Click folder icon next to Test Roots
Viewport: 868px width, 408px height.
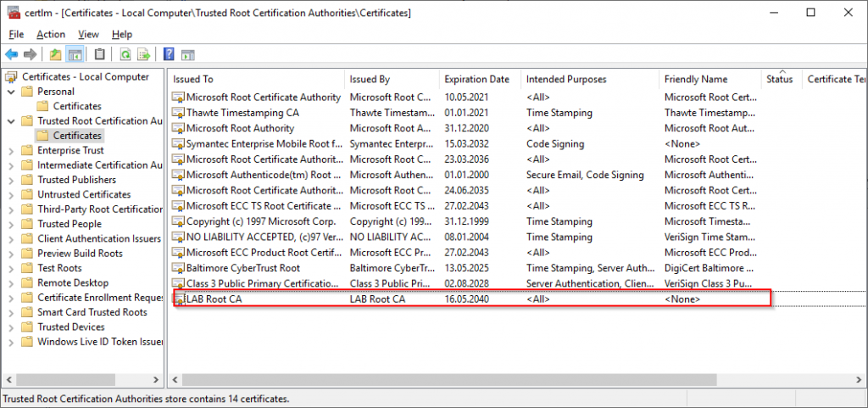[x=27, y=268]
